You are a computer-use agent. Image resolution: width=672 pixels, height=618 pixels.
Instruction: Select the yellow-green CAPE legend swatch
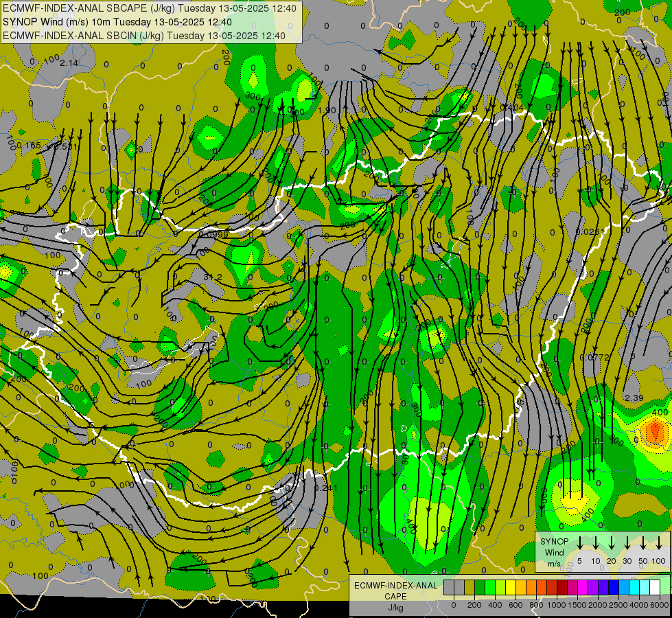click(500, 587)
